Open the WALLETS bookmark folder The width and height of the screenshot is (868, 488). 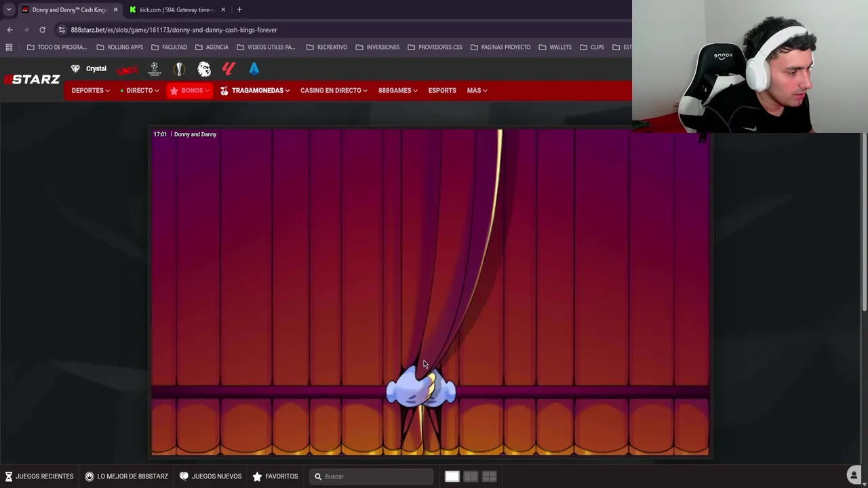click(x=555, y=47)
